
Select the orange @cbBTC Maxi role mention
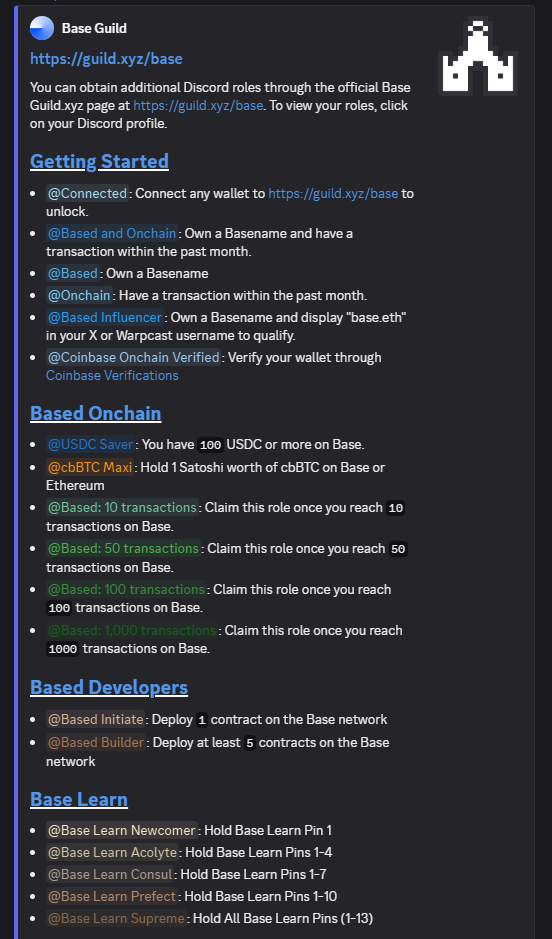(90, 467)
